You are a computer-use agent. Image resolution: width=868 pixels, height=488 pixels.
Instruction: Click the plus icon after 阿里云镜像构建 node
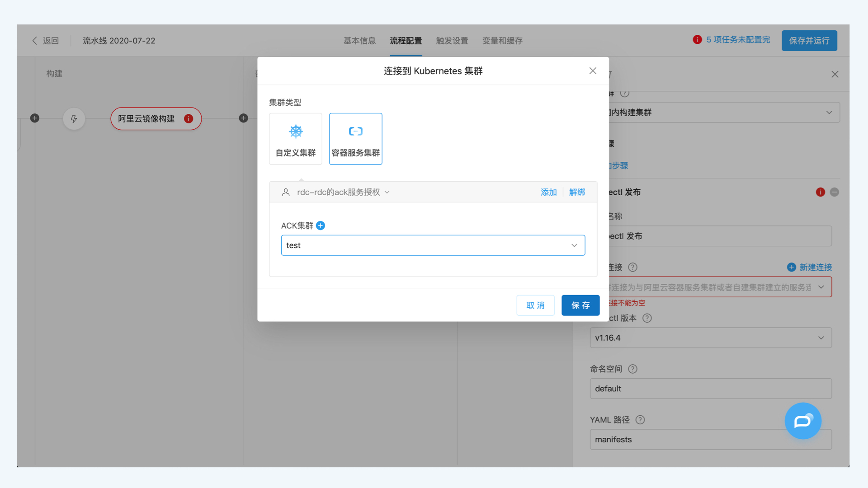click(x=243, y=118)
